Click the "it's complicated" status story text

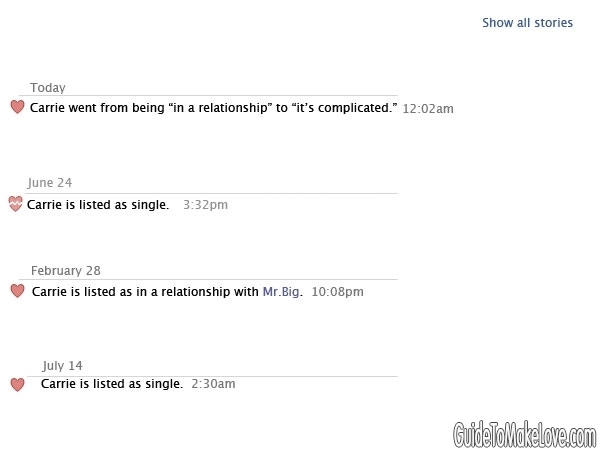point(214,108)
